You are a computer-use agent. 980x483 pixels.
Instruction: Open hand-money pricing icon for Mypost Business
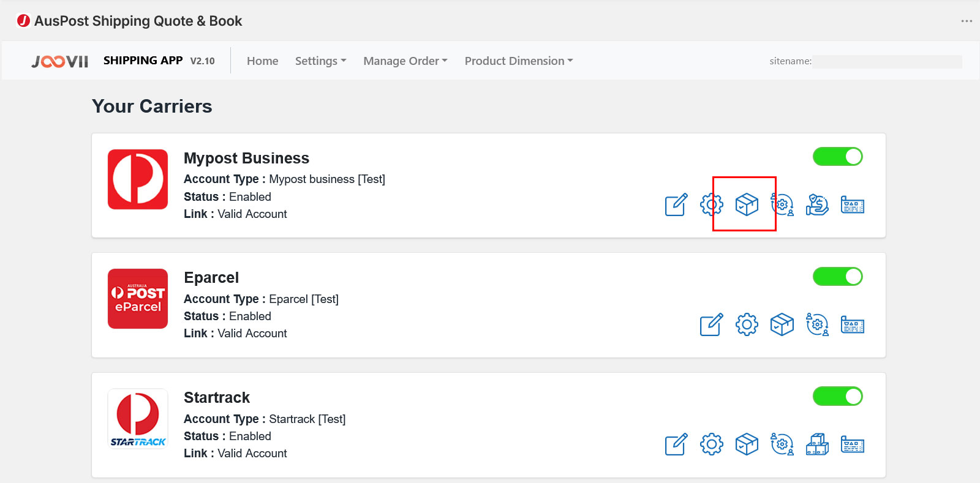(817, 204)
